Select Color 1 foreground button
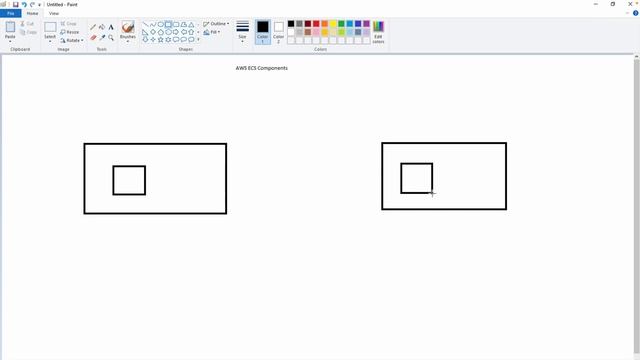The width and height of the screenshot is (640, 360). 263,31
